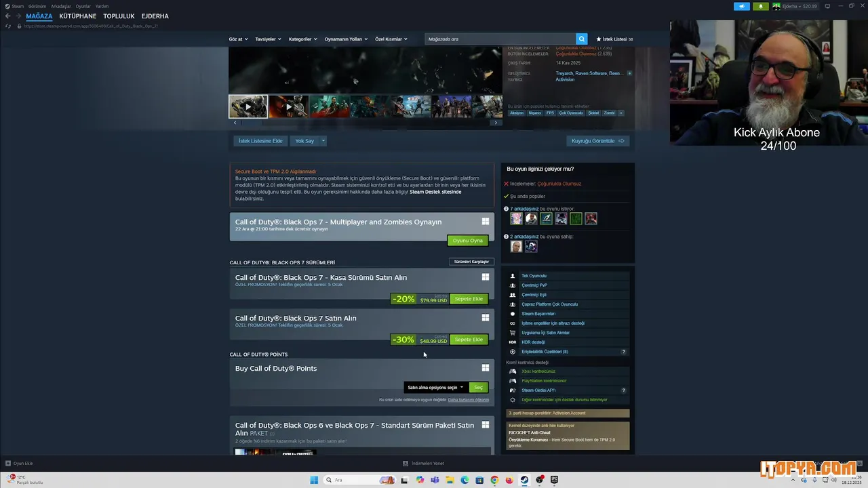Click the PlayStation controller icon

click(x=513, y=381)
